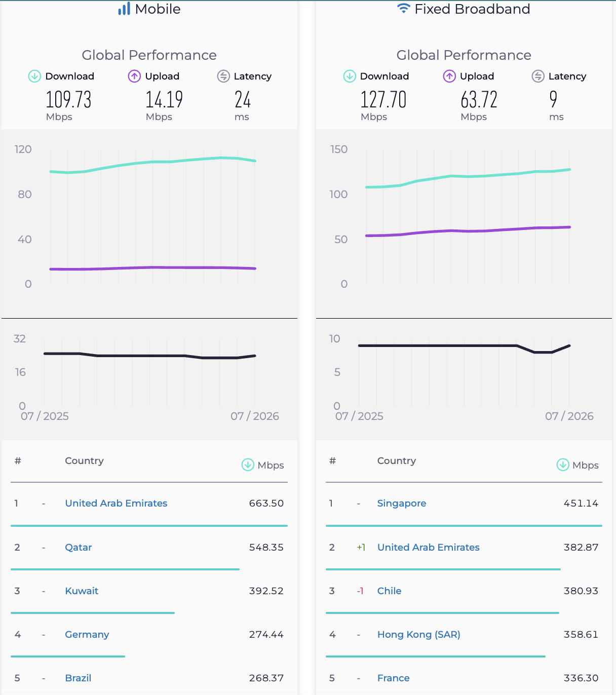Viewport: 616px width, 695px height.
Task: Open the France country link
Action: coord(394,678)
